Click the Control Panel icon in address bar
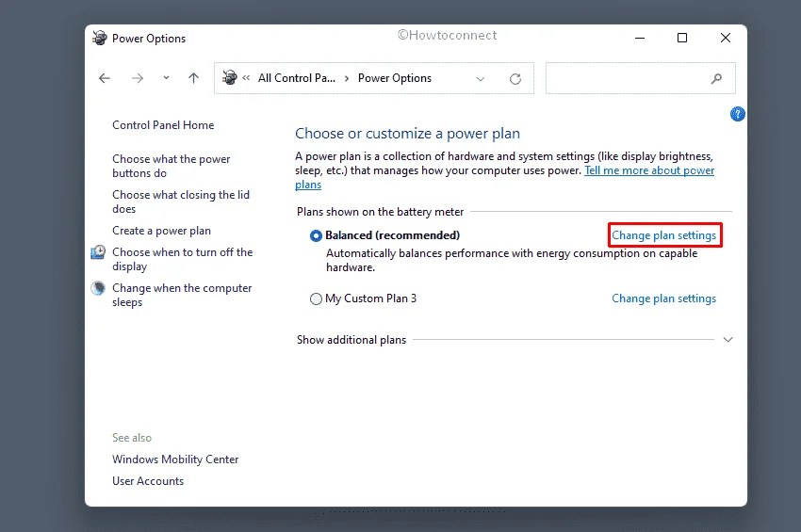 coord(230,77)
